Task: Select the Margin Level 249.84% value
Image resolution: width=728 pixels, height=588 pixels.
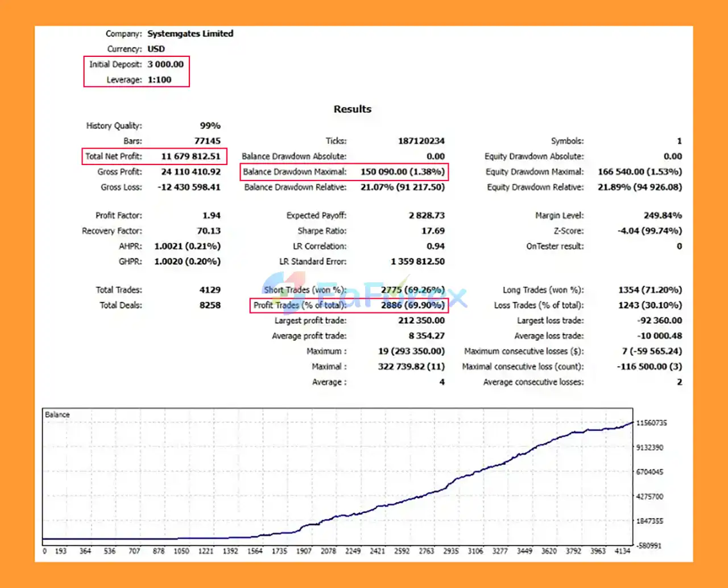Action: point(663,216)
